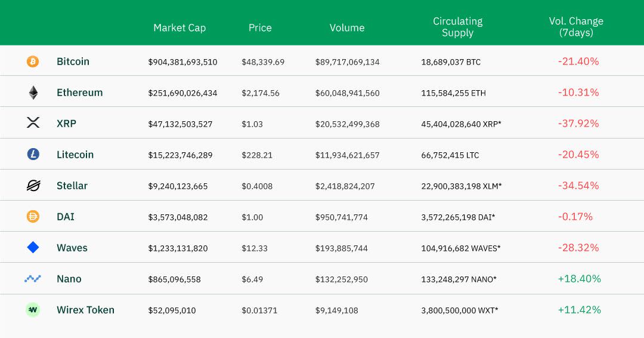Click the XRP cross-shaped icon
This screenshot has width=644, height=338.
(x=33, y=123)
